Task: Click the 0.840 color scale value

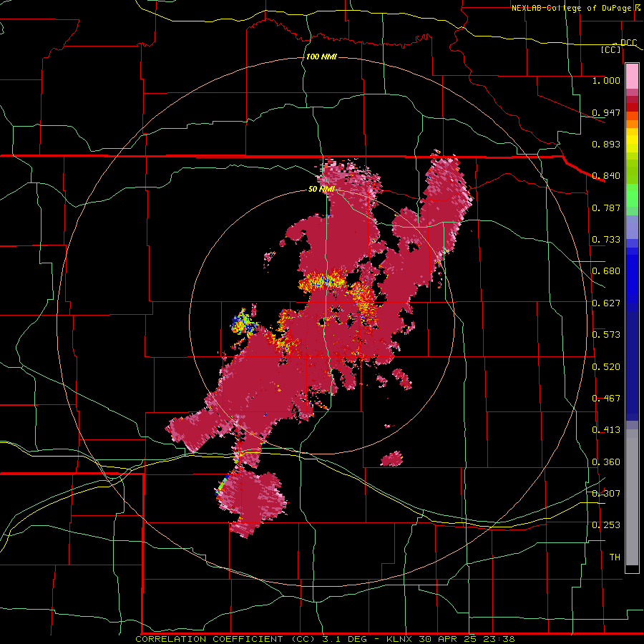Action: (606, 176)
